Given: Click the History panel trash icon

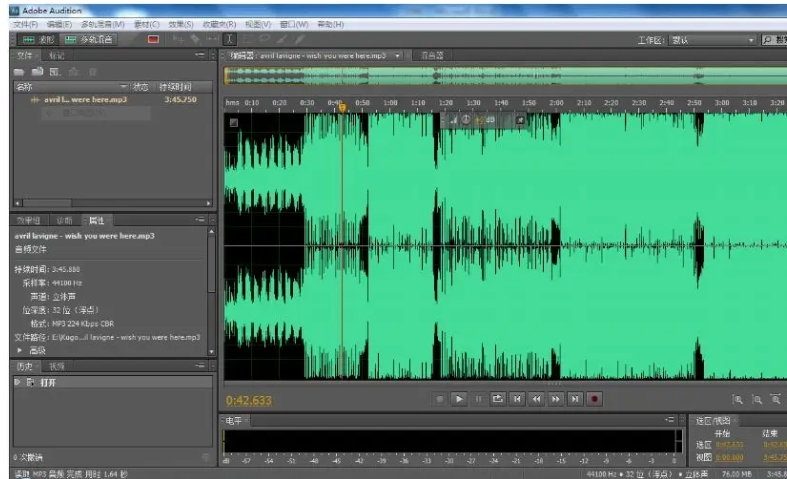Looking at the screenshot, I should (206, 457).
